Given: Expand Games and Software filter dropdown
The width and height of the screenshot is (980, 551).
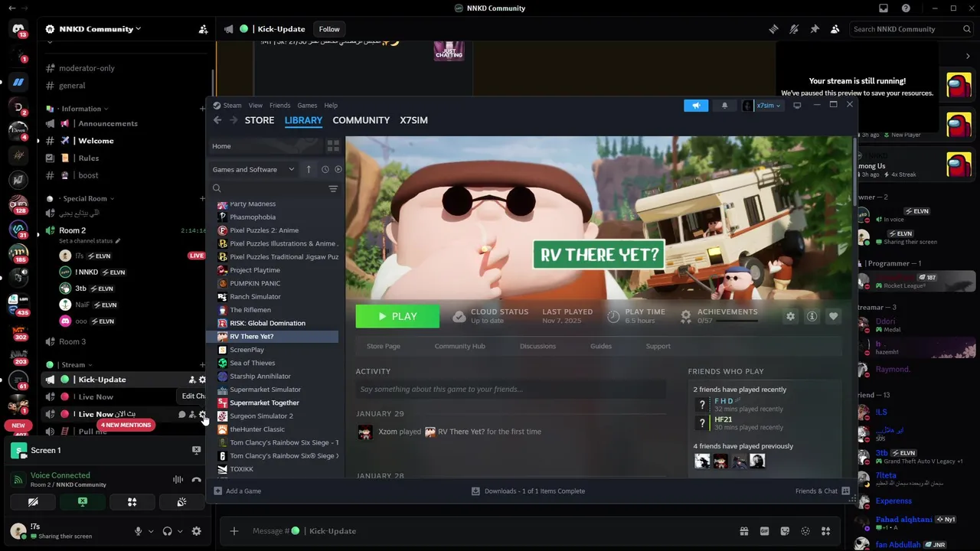Looking at the screenshot, I should pos(253,169).
